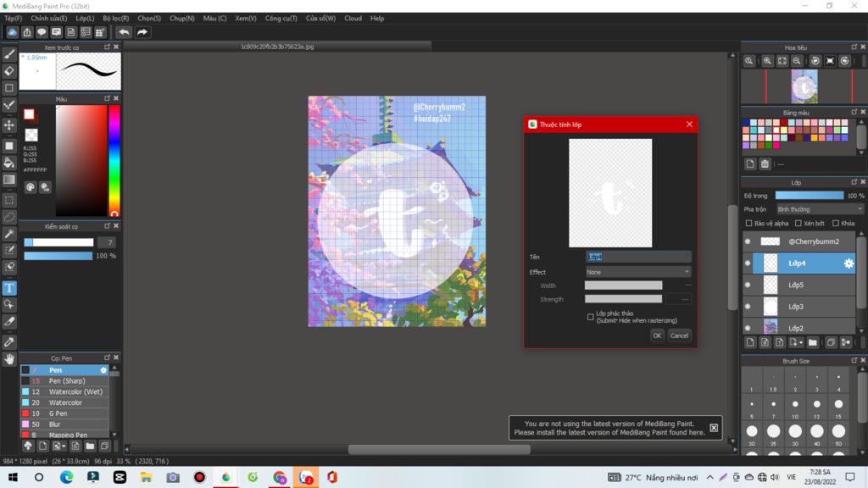Open the Pha trộn blending mode dropdown

click(x=820, y=209)
